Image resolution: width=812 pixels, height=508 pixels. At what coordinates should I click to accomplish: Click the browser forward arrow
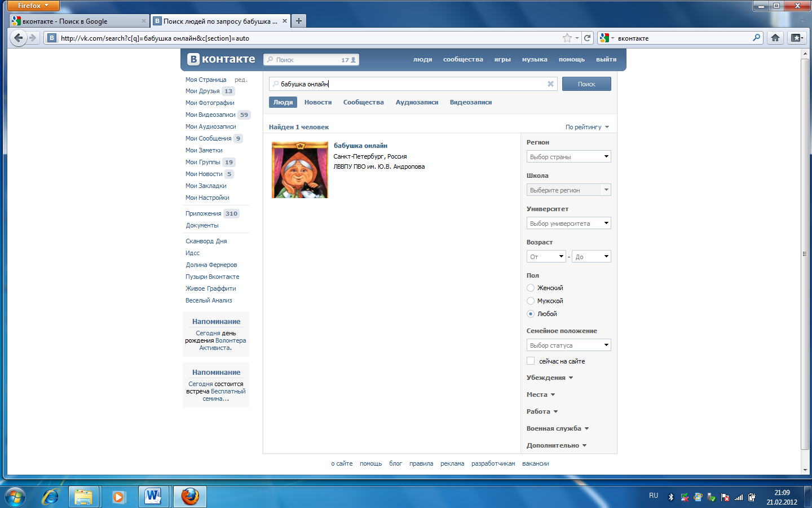[x=33, y=38]
